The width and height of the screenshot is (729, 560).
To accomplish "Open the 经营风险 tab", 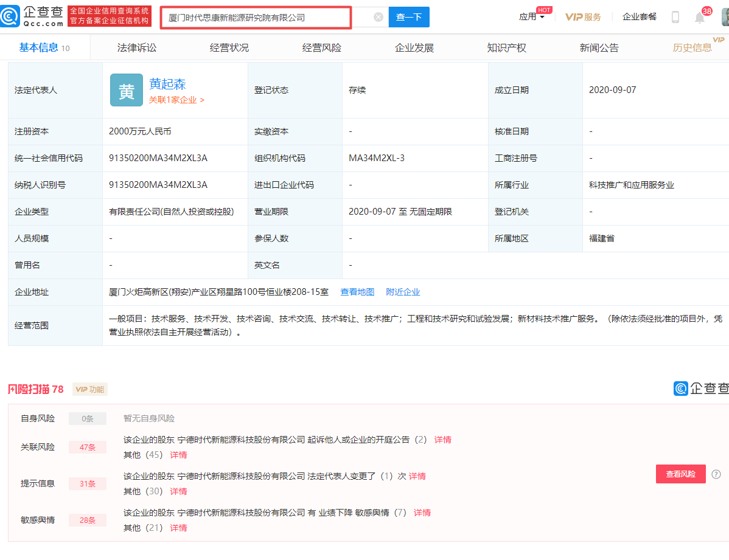I will (x=321, y=47).
